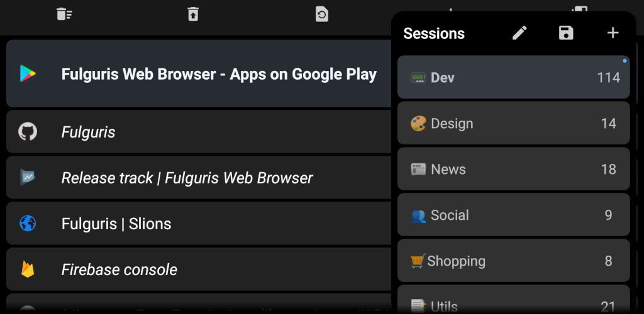Click the Firebase flame favicon
Viewport: 644px width, 314px height.
(28, 269)
